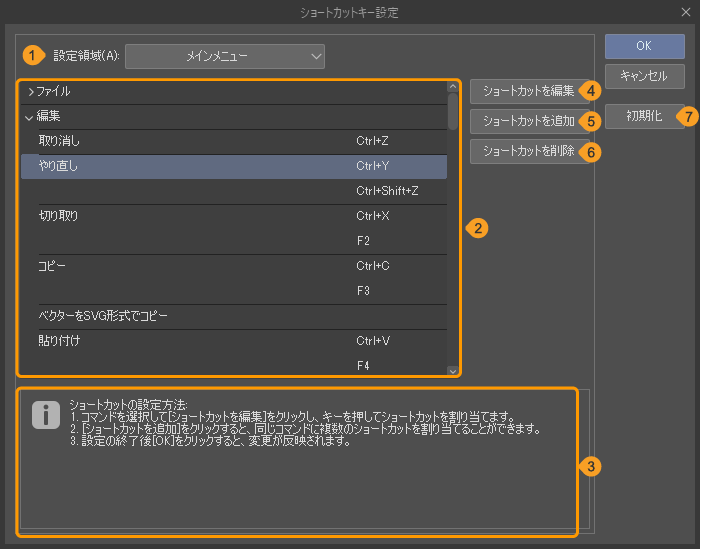This screenshot has width=708, height=550.
Task: Confirm with the OK button
Action: pos(644,46)
